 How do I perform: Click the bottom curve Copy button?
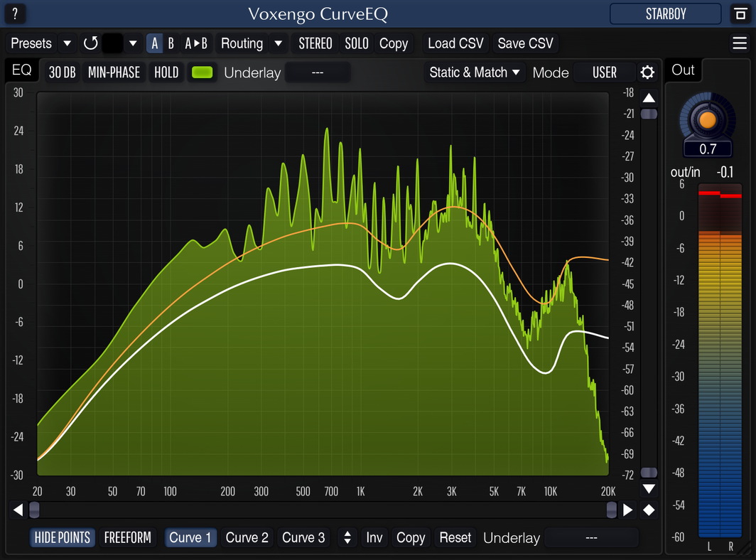tap(410, 537)
